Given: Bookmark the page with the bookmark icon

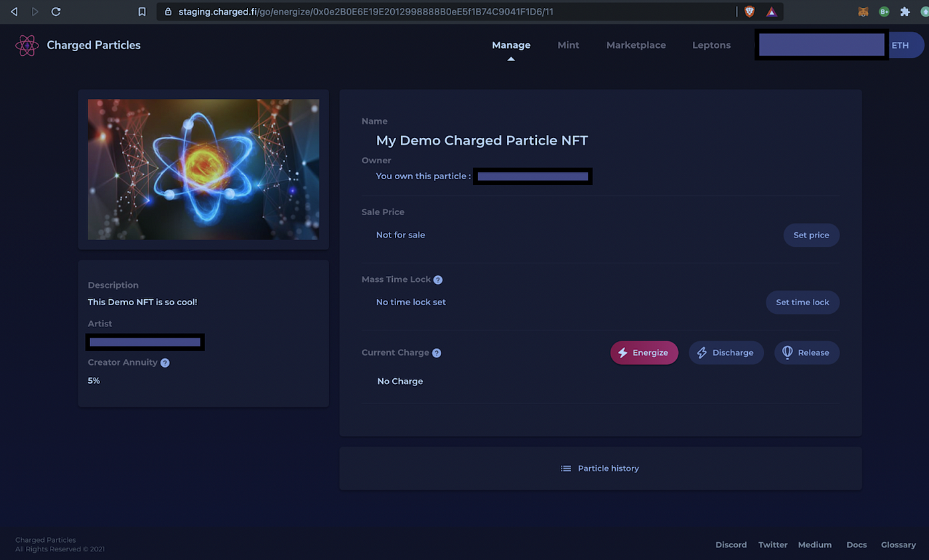Looking at the screenshot, I should click(x=141, y=11).
